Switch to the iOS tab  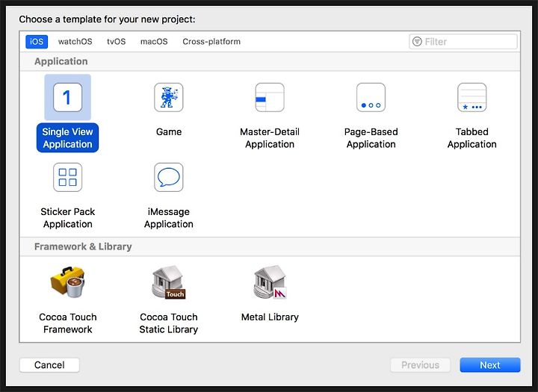click(37, 42)
